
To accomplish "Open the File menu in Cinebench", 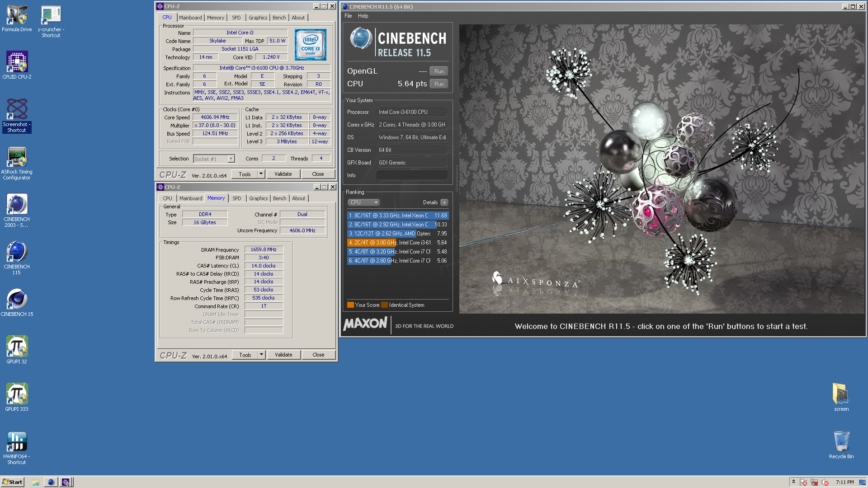I will click(348, 16).
